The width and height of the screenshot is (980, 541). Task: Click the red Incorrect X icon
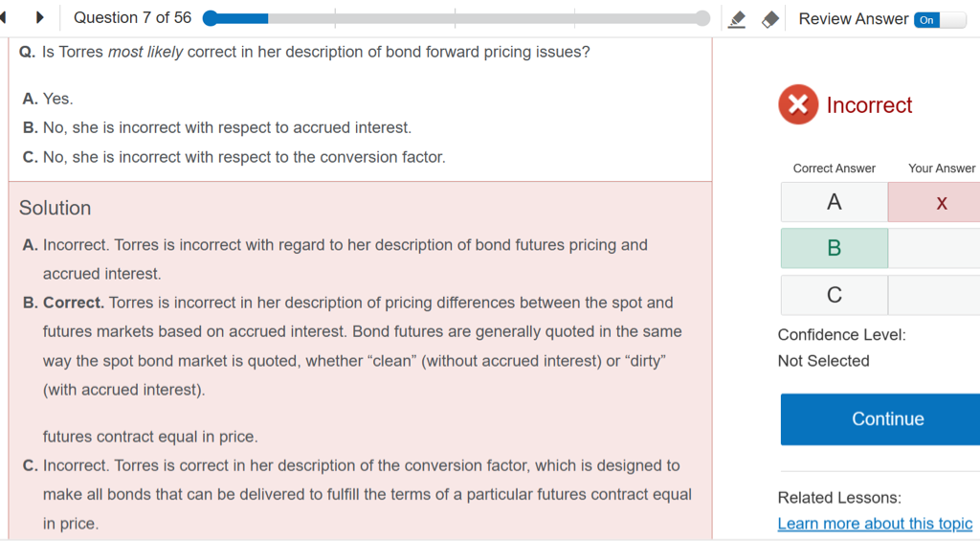point(798,105)
